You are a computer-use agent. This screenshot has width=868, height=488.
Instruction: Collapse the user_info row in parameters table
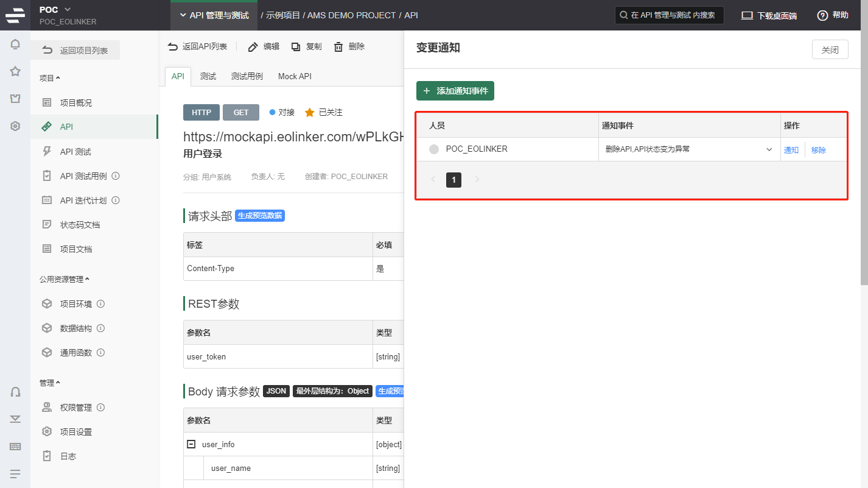pos(191,444)
